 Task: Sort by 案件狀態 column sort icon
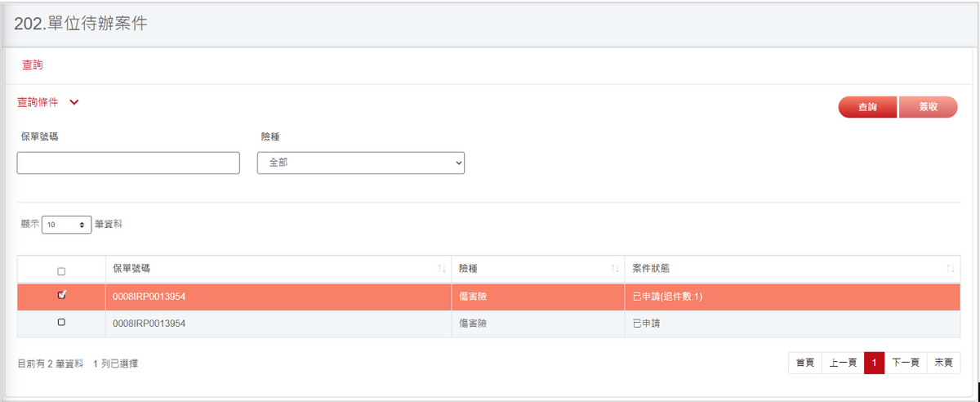click(951, 269)
